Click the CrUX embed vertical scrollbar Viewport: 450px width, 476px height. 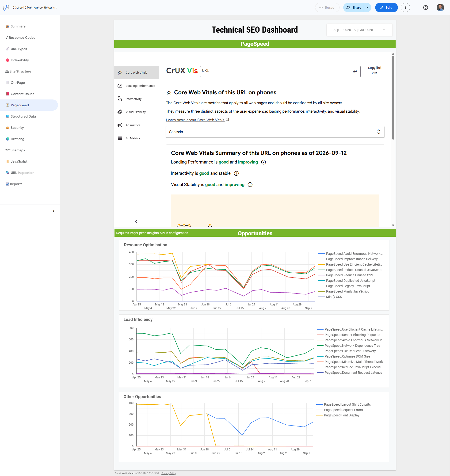tap(393, 97)
